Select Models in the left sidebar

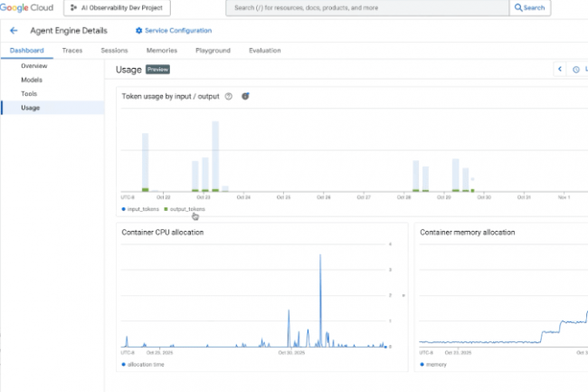pyautogui.click(x=32, y=80)
